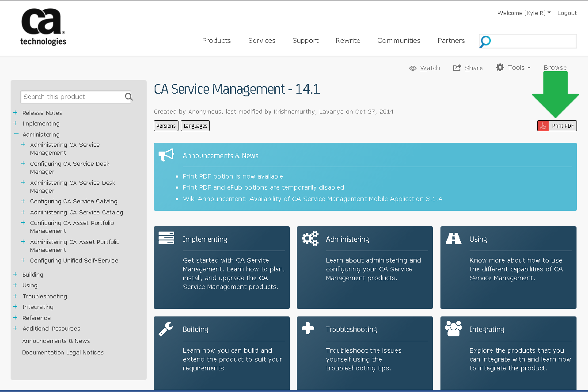Click the Versions button
The height and width of the screenshot is (392, 588).
(166, 126)
